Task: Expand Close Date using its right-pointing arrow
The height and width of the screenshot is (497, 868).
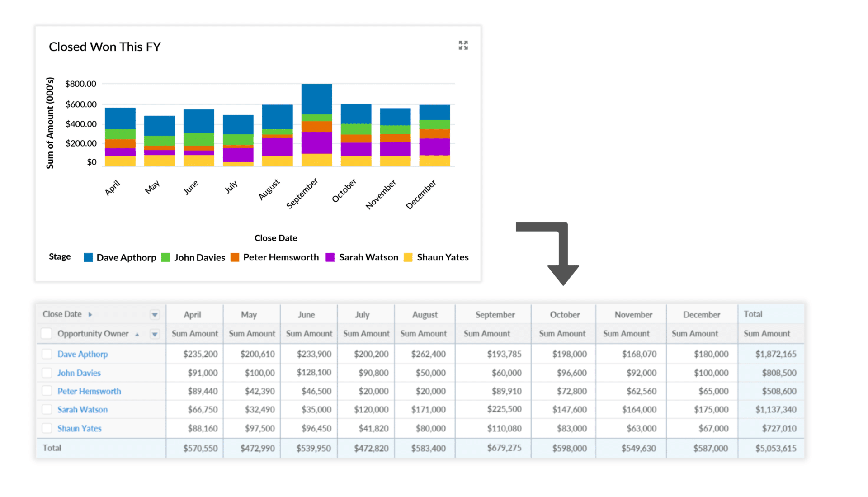Action: click(90, 314)
